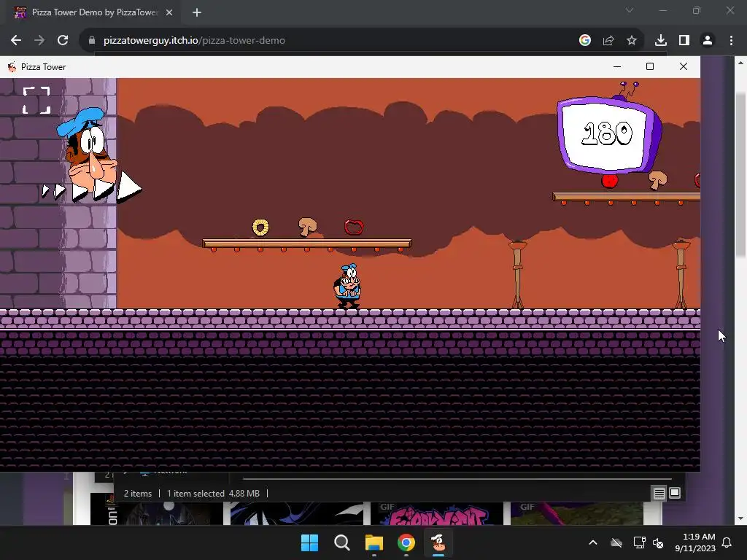Click the tomato on the middle platform
This screenshot has width=747, height=560.
pyautogui.click(x=354, y=227)
